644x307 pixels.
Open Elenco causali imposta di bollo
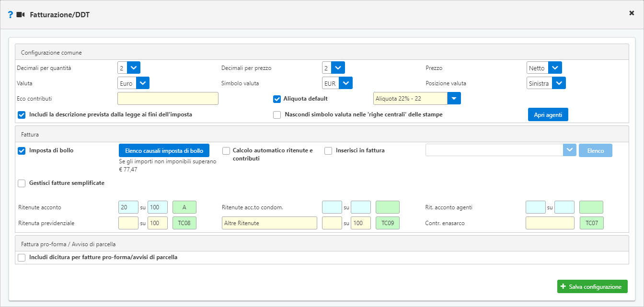pos(164,150)
